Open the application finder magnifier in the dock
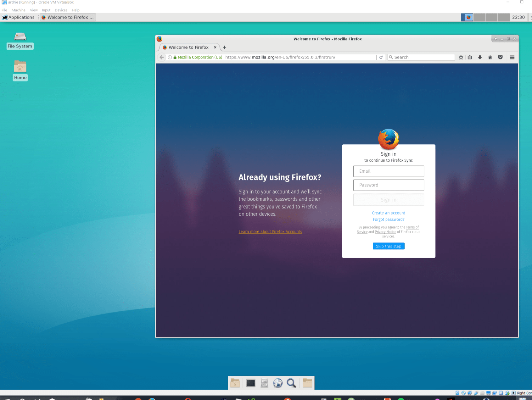The height and width of the screenshot is (400, 532). pos(291,383)
